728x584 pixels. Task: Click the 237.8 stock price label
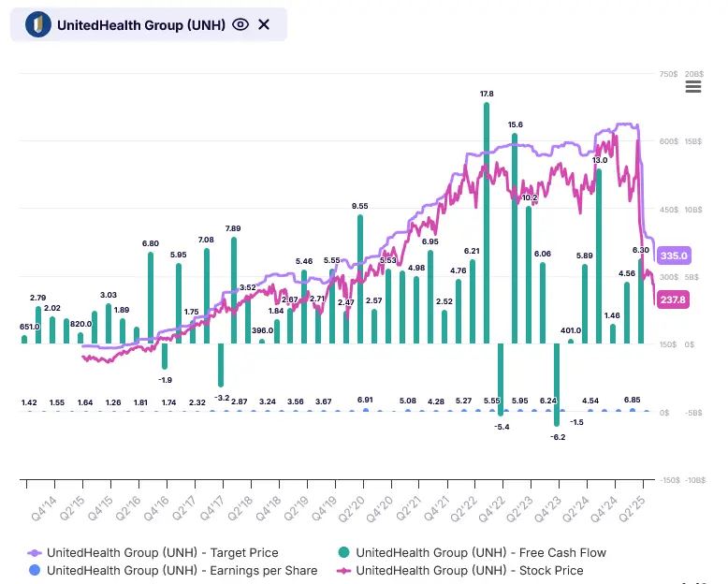pos(673,299)
